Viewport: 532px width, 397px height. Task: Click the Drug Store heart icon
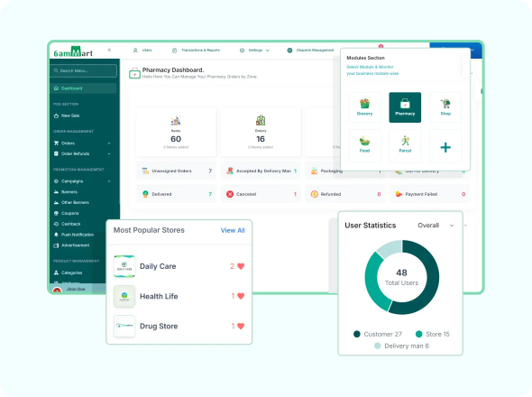pyautogui.click(x=241, y=326)
